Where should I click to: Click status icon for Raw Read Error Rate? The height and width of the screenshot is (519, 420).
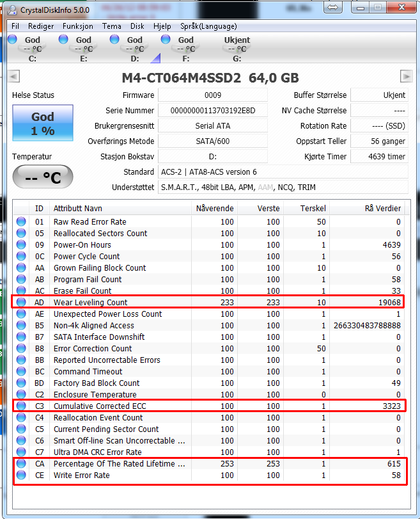21,221
